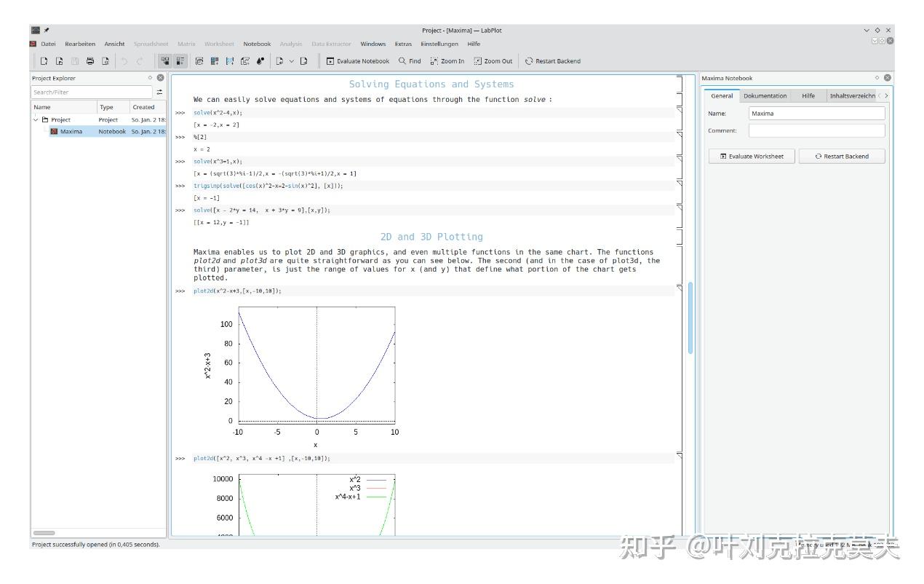Screen dimensions: 924x584
Task: Click the Find icon in the toolbar
Action: pos(407,61)
